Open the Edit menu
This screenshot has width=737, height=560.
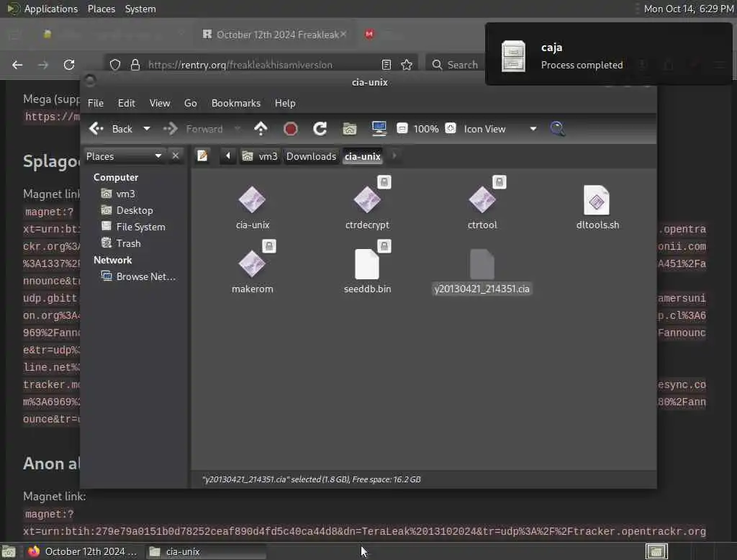pos(126,103)
